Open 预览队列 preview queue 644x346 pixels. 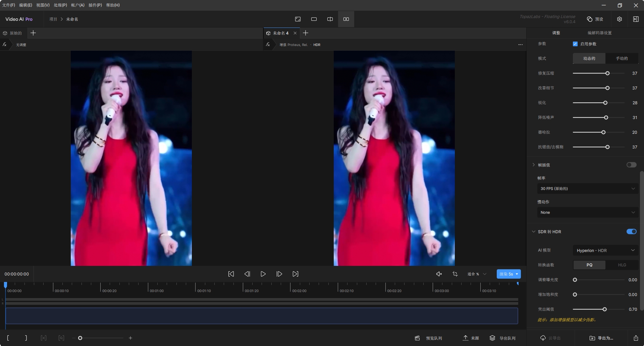click(x=428, y=338)
